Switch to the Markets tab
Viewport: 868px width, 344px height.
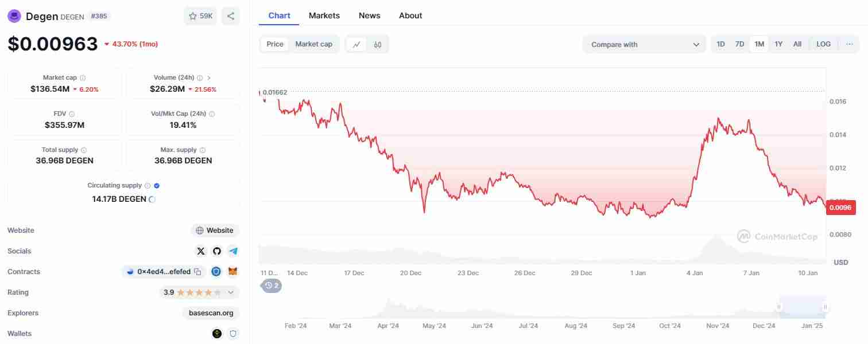[x=324, y=15]
